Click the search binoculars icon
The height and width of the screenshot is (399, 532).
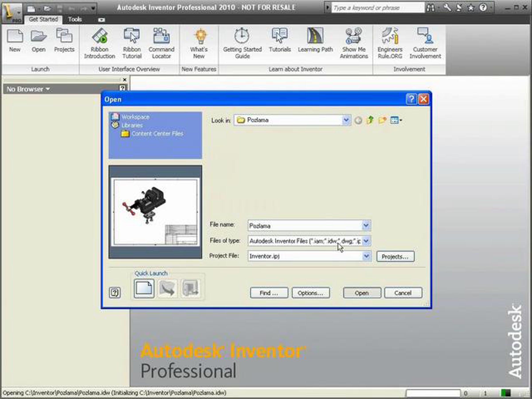pyautogui.click(x=430, y=8)
